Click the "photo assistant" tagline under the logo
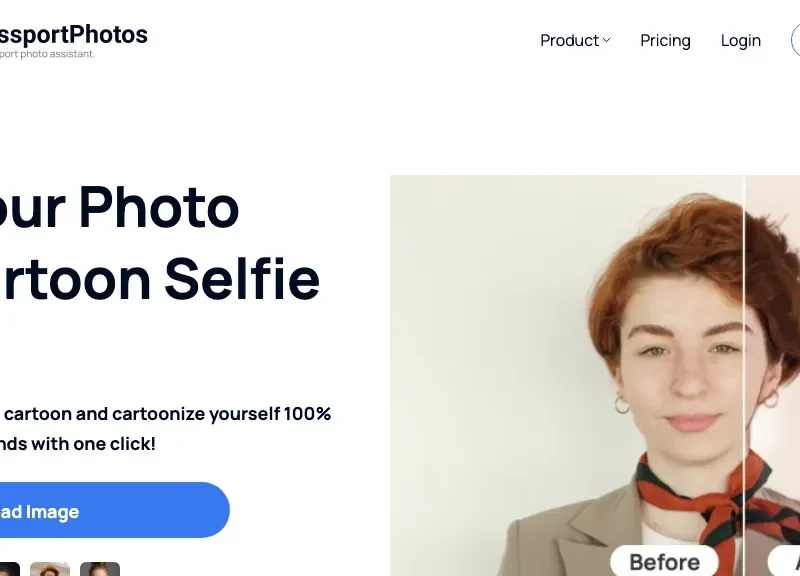800x576 pixels. pos(50,54)
